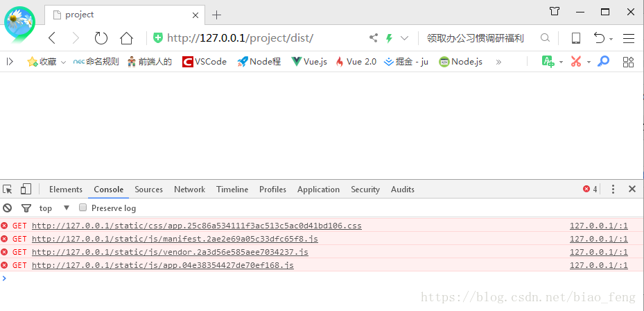The width and height of the screenshot is (644, 311).
Task: Switch to the Sources tab
Action: pos(148,190)
